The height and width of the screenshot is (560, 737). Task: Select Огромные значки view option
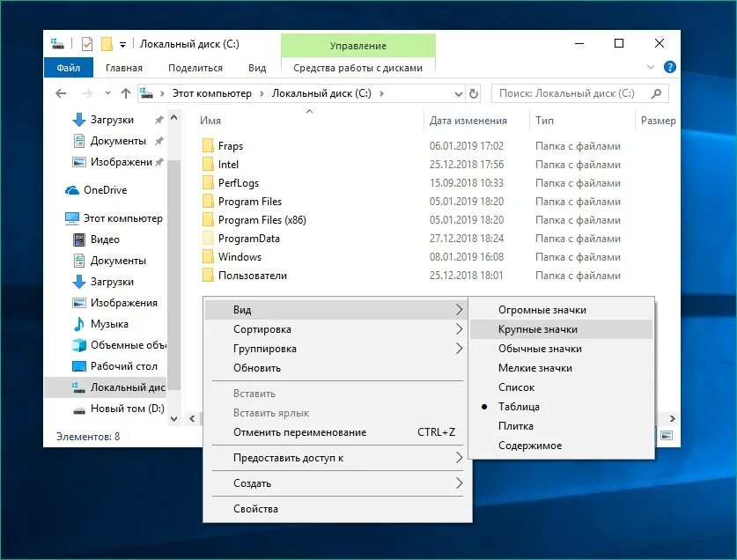(561, 310)
